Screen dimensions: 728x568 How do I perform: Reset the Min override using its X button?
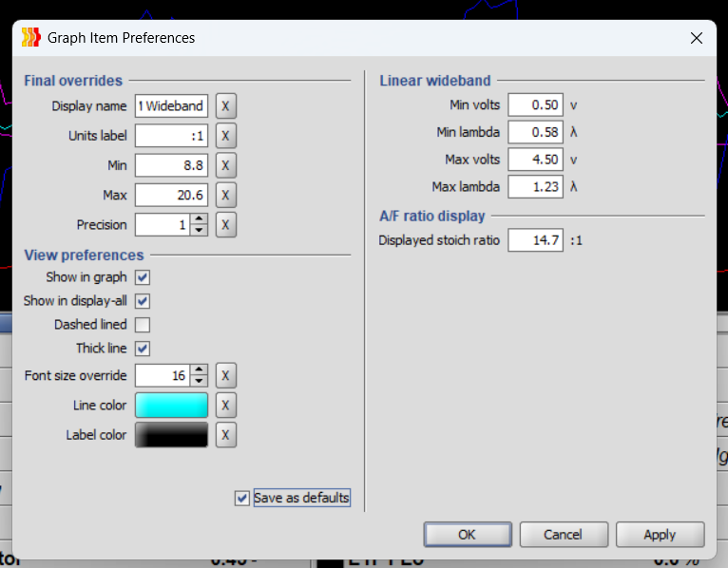point(225,165)
